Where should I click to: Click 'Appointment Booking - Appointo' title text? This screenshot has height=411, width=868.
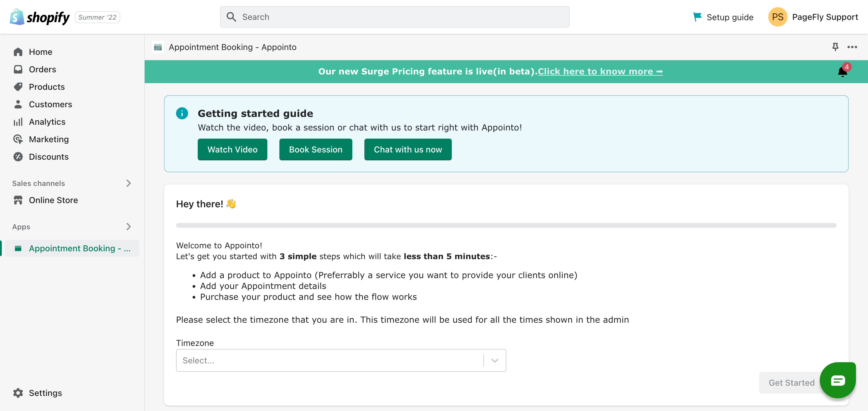[232, 47]
